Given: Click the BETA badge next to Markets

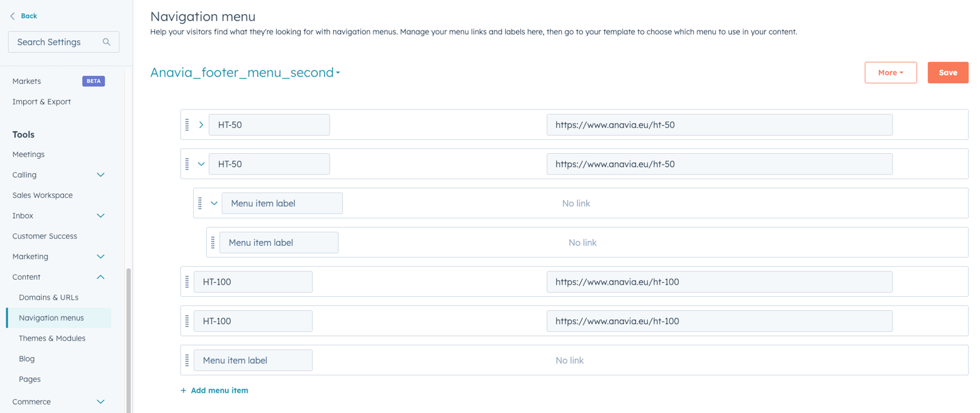Looking at the screenshot, I should 94,81.
